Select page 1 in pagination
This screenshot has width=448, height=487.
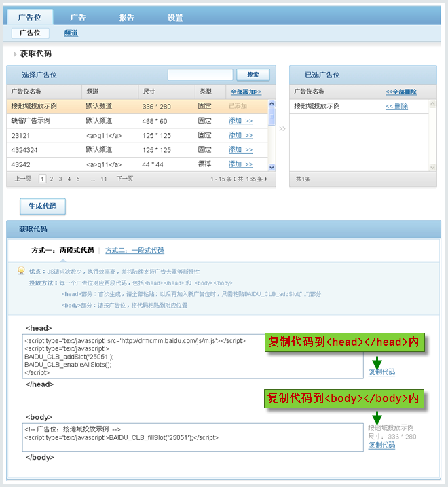pos(43,179)
